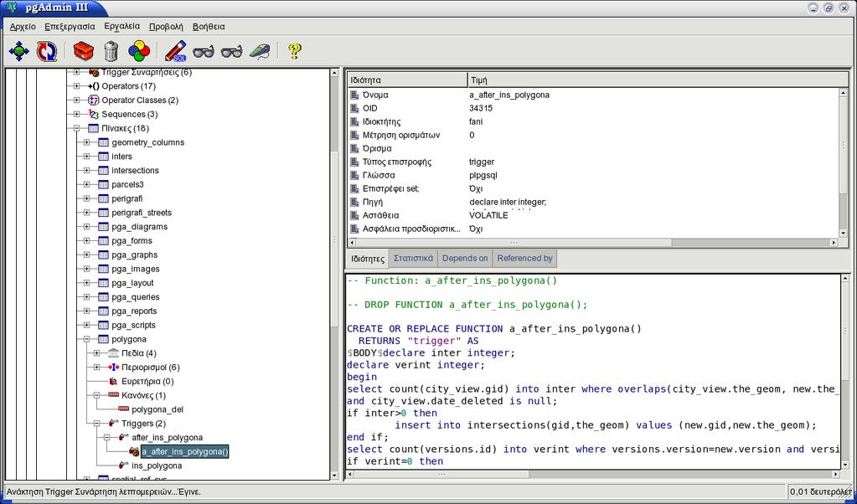Image resolution: width=857 pixels, height=504 pixels.
Task: Click the Refresh object toolbar icon
Action: (x=46, y=51)
